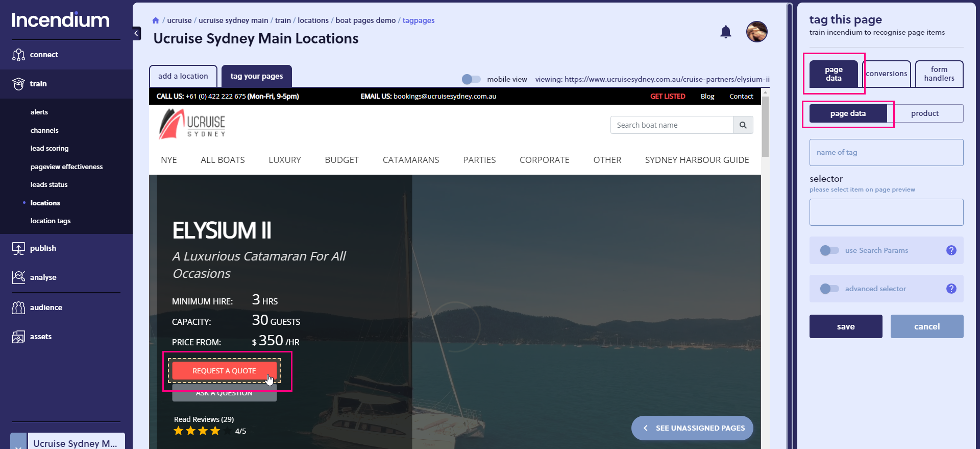Enable use Search Params toggle
Image resolution: width=980 pixels, height=449 pixels.
(829, 250)
